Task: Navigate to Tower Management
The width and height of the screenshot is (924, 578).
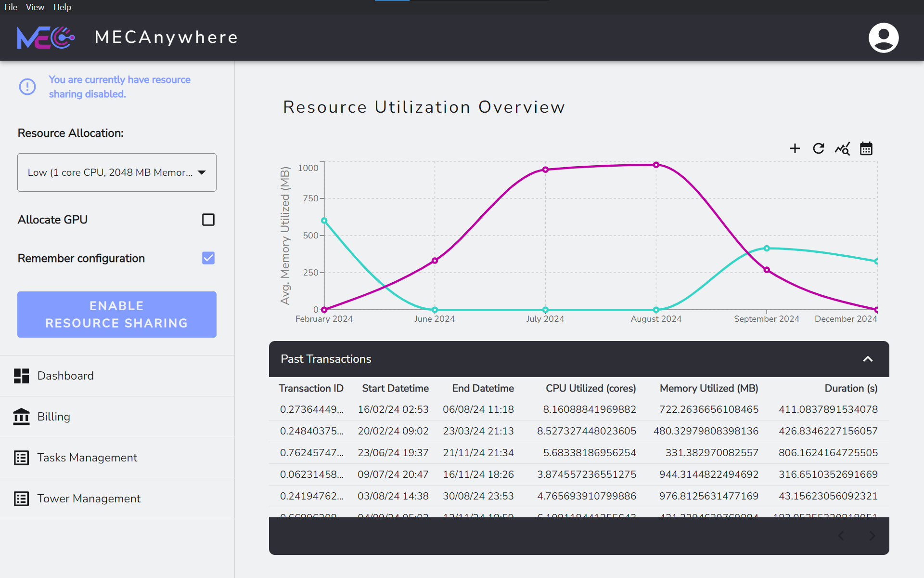Action: (x=117, y=499)
